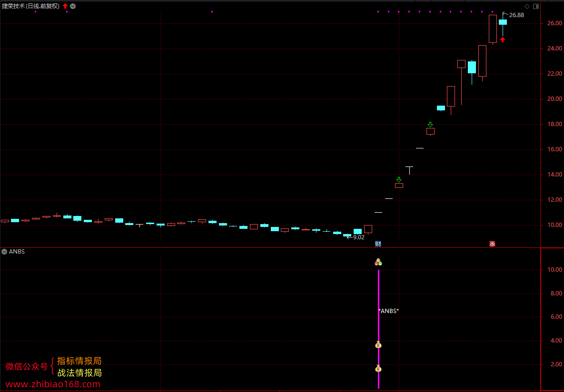
Task: Click 24.00 on the price axis
Action: 554,48
